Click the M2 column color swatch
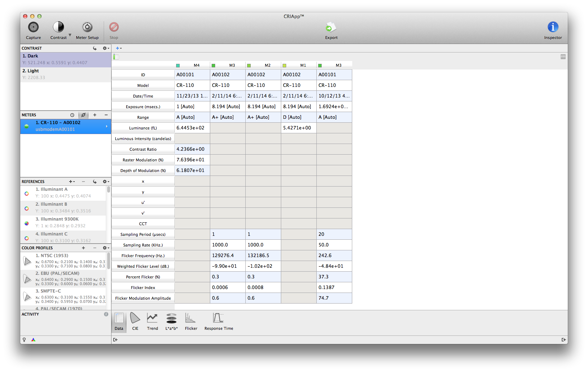Image resolution: width=588 pixels, height=372 pixels. point(249,66)
